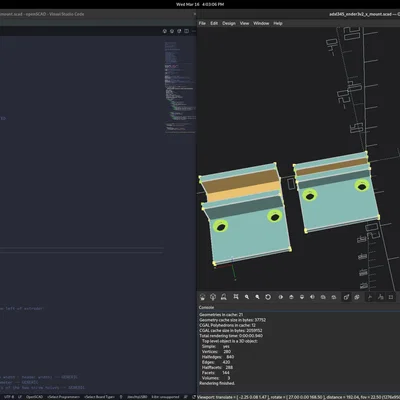Switch to the Top view icon
Viewport: 400px width, 400px height.
click(x=291, y=297)
